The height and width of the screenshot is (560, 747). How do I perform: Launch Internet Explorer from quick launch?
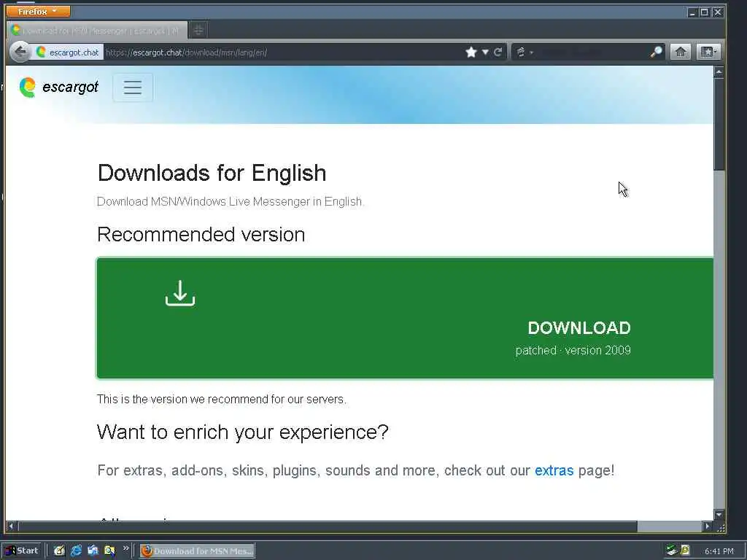tap(76, 551)
